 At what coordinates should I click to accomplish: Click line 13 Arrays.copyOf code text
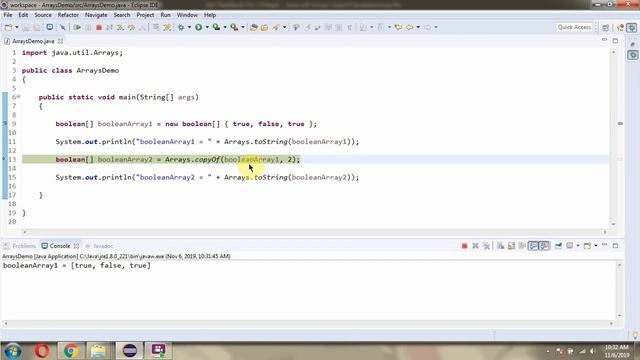pyautogui.click(x=233, y=159)
